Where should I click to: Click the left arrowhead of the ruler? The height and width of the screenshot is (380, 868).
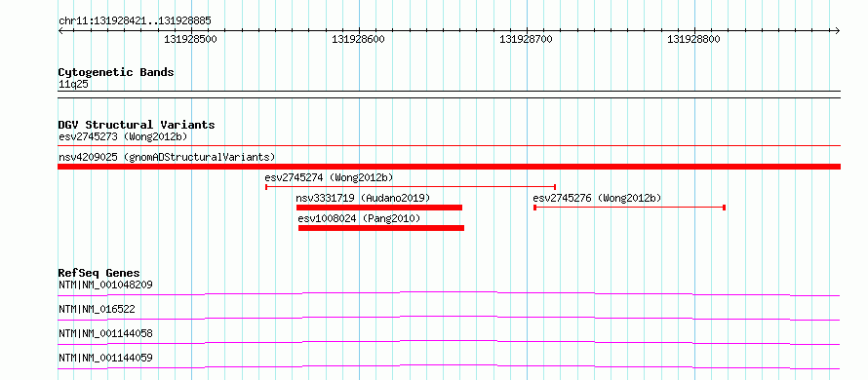point(60,30)
